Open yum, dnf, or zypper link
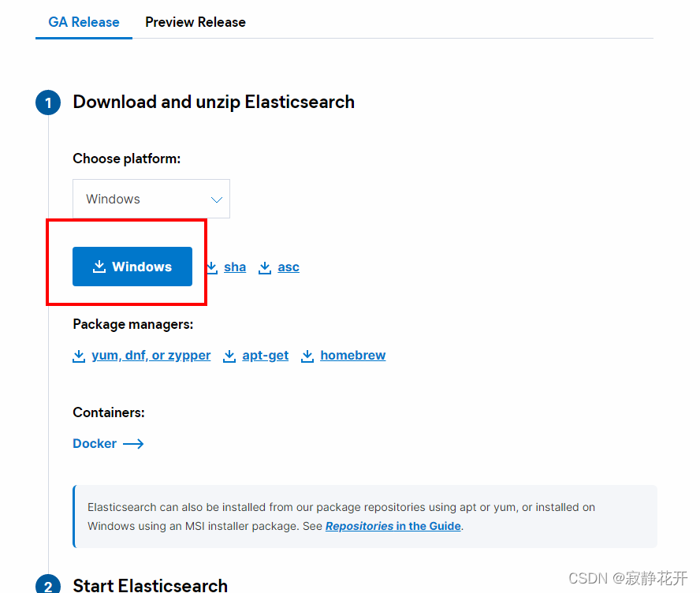700x593 pixels. [151, 356]
